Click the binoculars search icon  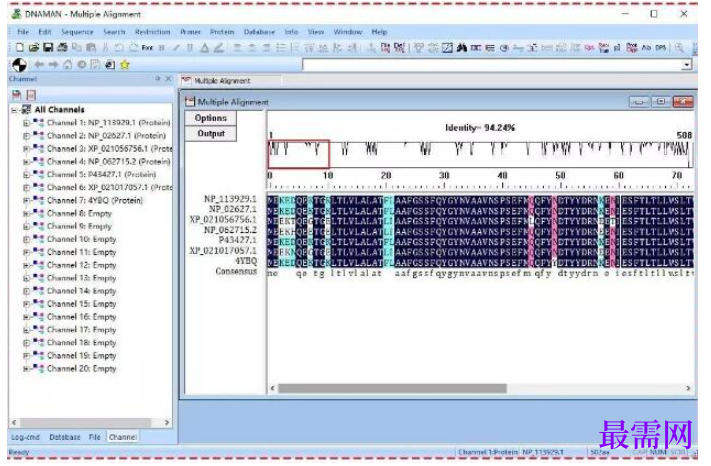462,48
